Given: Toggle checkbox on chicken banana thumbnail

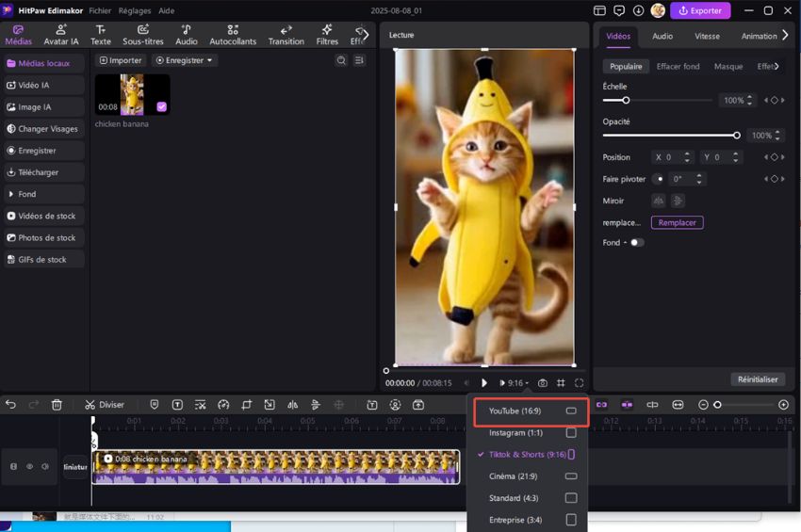Looking at the screenshot, I should 161,106.
